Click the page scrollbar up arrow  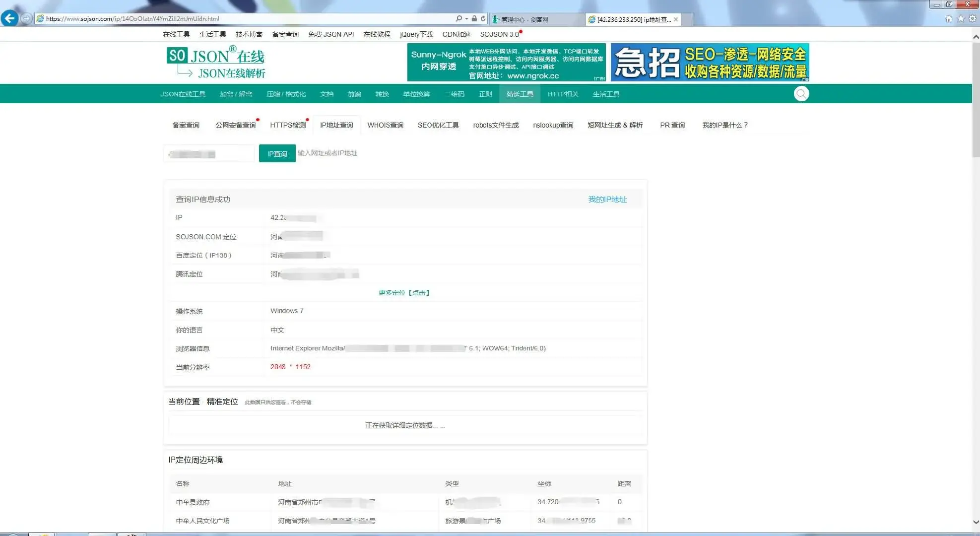pyautogui.click(x=976, y=37)
